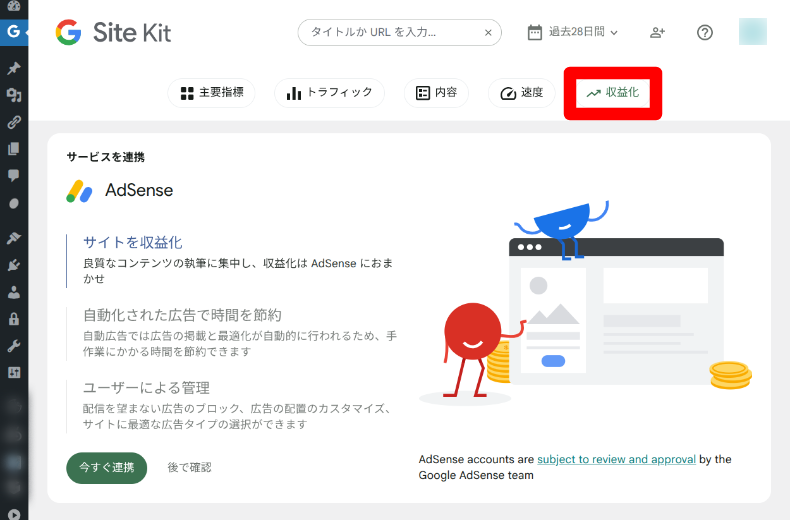Select the ユーザーによる管理 heading

click(146, 387)
